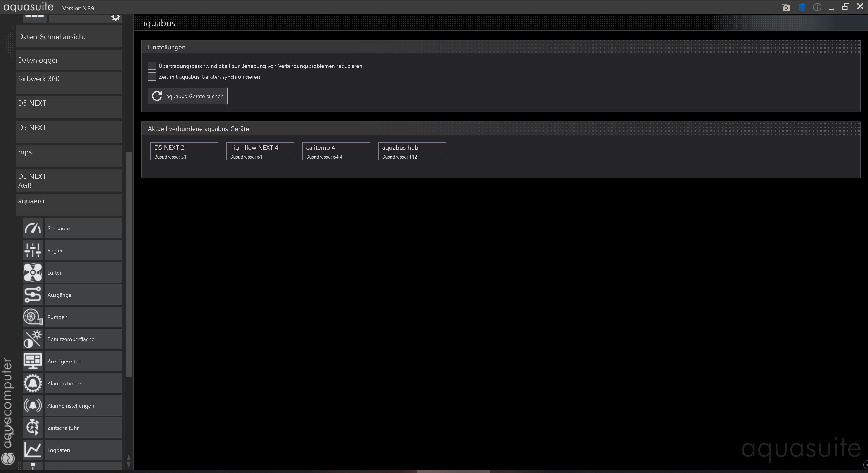Open the Regler page label
Image resolution: width=868 pixels, height=473 pixels.
point(83,250)
